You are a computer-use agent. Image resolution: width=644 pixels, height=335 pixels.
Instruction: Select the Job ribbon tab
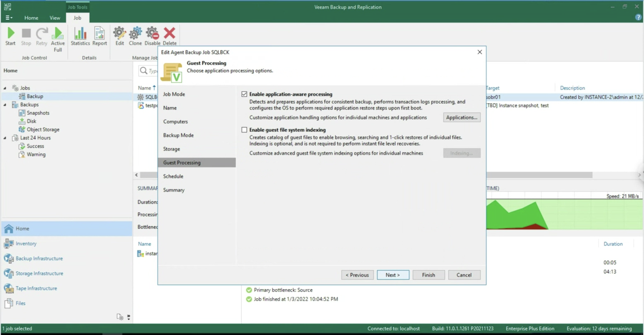(77, 18)
